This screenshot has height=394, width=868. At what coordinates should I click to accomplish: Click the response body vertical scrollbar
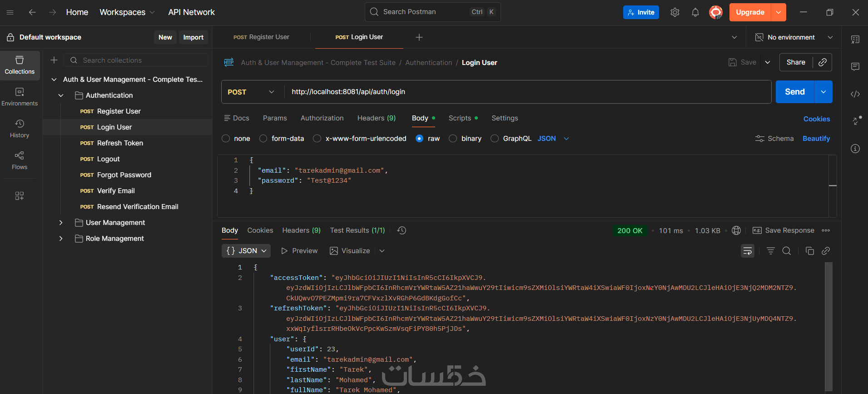coord(828,326)
